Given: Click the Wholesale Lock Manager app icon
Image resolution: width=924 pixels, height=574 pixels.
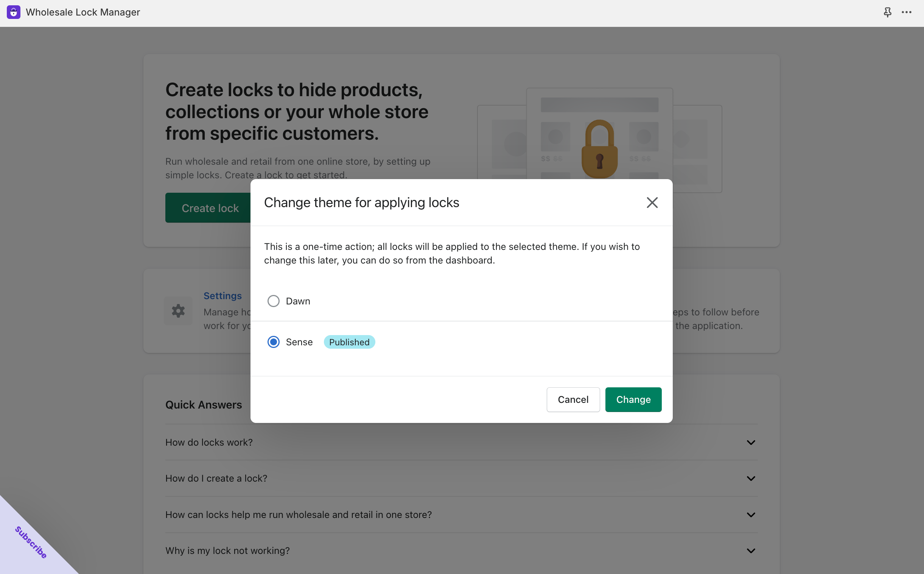Looking at the screenshot, I should [13, 12].
